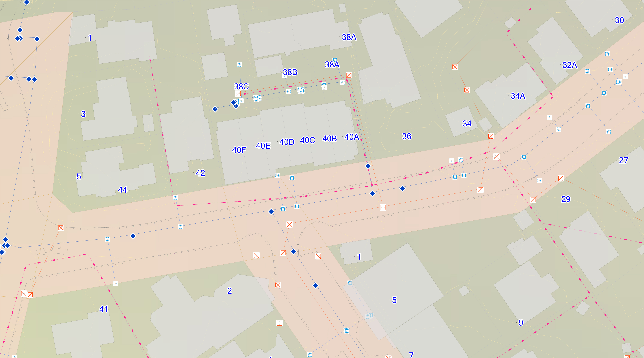The height and width of the screenshot is (358, 644).
Task: Click the orange crossed-box marker beside the 38C label
Action: pos(238,94)
